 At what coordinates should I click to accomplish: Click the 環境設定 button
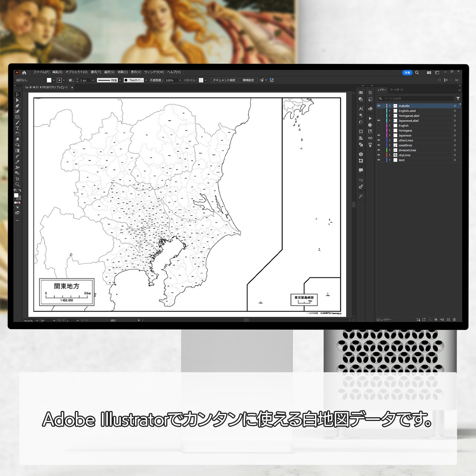pyautogui.click(x=248, y=80)
